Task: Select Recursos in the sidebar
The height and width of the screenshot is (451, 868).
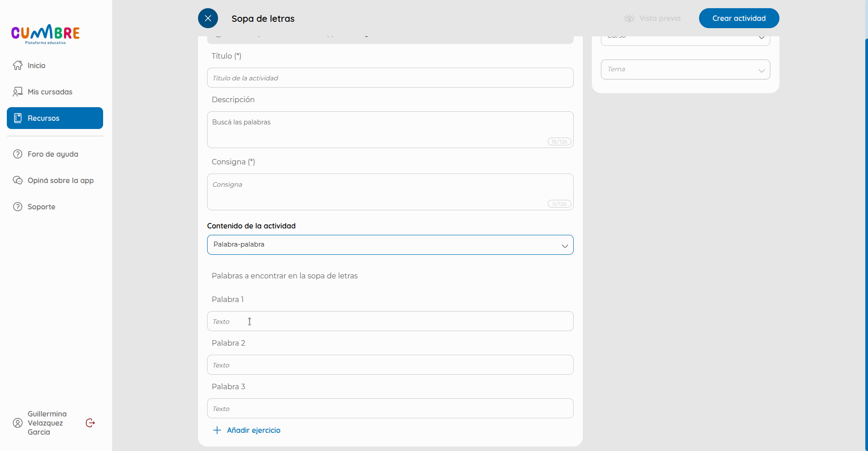Action: (55, 118)
